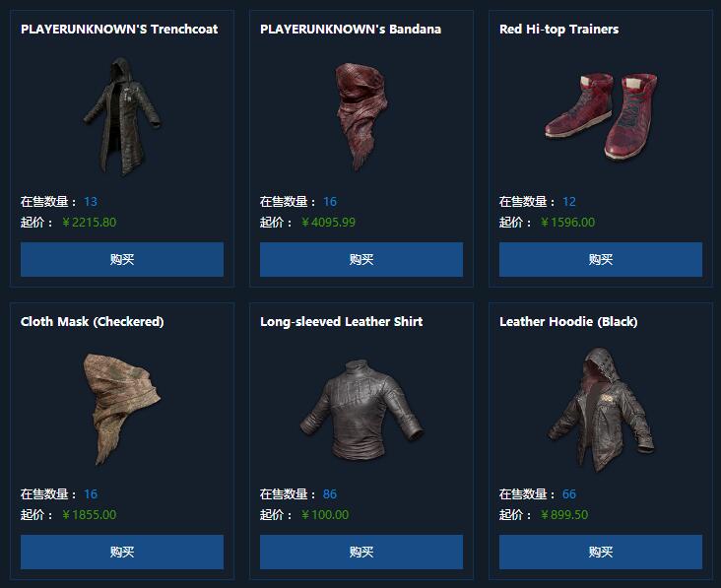Click the PLAYERUNKNOWN'S Trenchcoat item image
Viewport: 721px width, 588px height.
click(122, 116)
